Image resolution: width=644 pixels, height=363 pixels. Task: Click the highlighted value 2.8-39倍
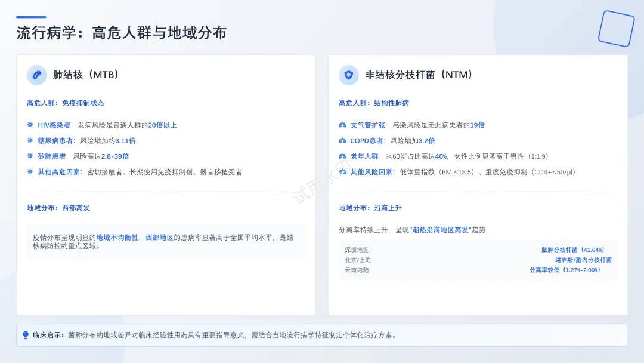click(115, 156)
